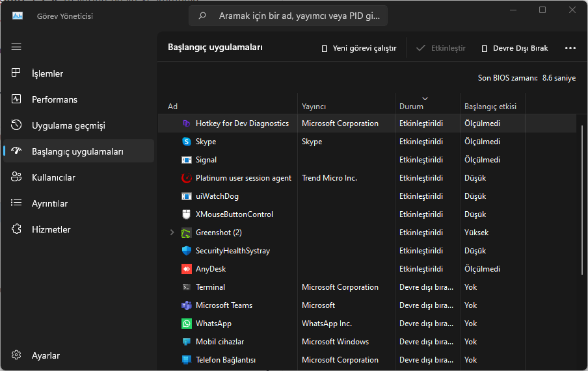Click the Durum column sort chevron
588x371 pixels.
pyautogui.click(x=425, y=99)
